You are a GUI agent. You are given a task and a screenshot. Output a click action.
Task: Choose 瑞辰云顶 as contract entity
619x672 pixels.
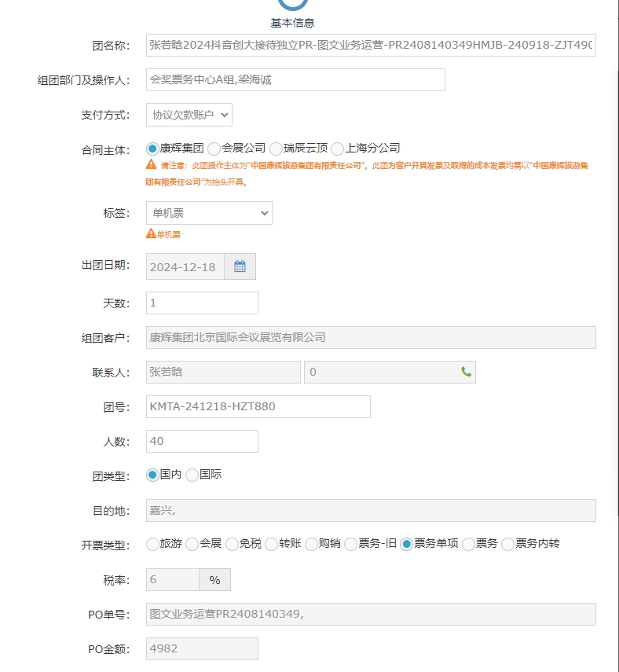(x=276, y=148)
